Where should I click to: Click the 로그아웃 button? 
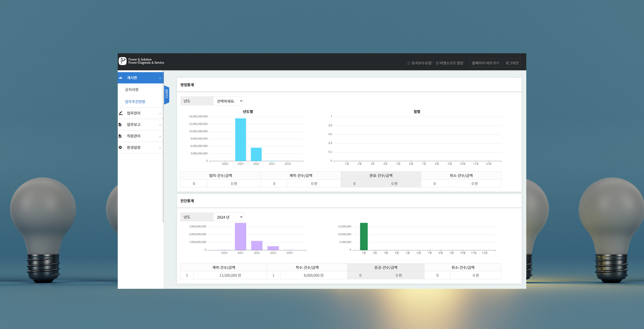(512, 63)
